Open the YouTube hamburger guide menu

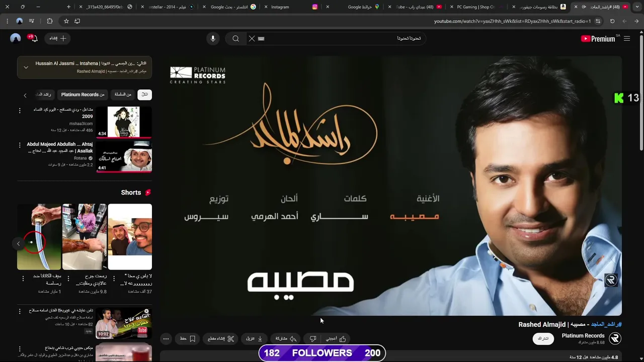(626, 39)
